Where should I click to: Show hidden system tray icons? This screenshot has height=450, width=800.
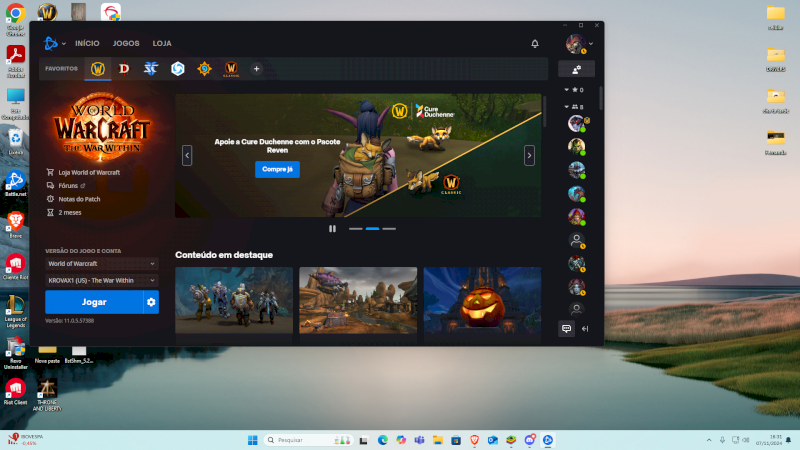click(x=709, y=440)
